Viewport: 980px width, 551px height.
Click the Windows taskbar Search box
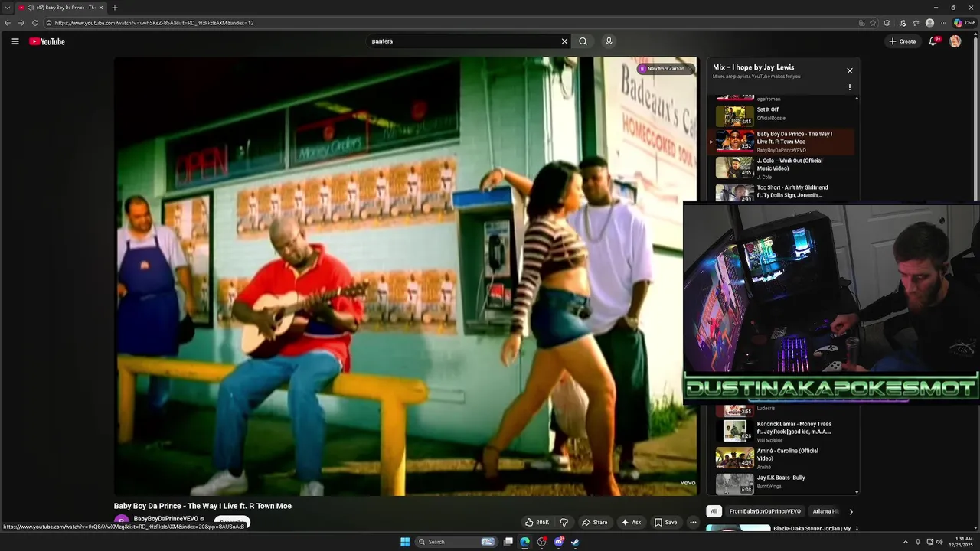click(456, 542)
